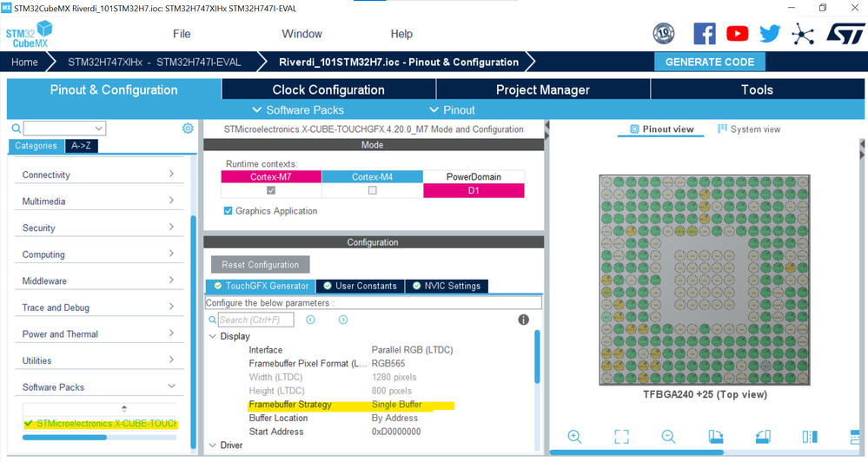Switch to System view
Screen dimensions: 868x462
pyautogui.click(x=748, y=129)
